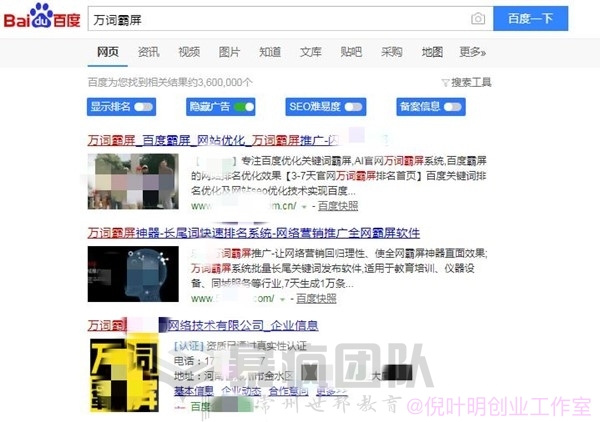Go to the 图片 tab
This screenshot has width=600, height=422.
(229, 52)
